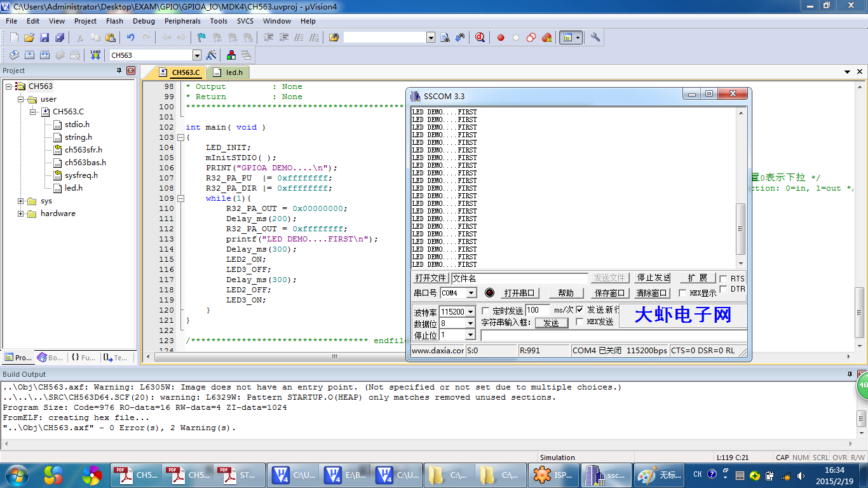Kill all breakpoints icon
Screen dimensions: 868x488
point(546,37)
